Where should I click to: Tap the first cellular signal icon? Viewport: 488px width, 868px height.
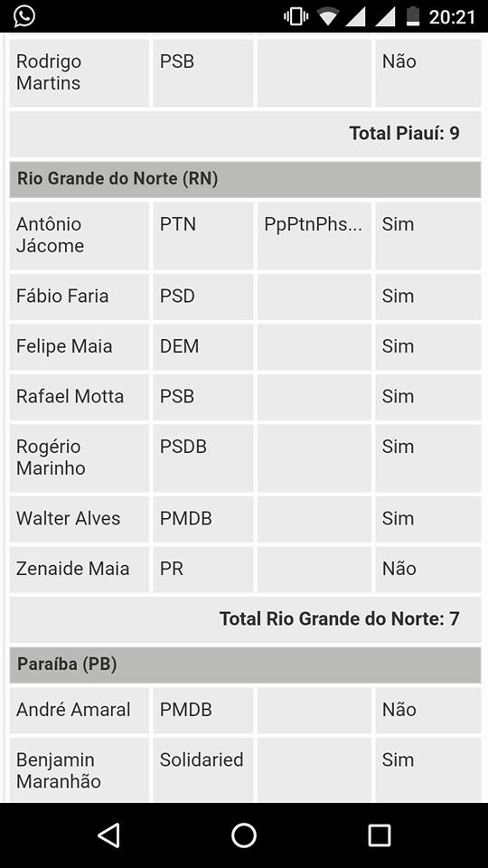355,16
